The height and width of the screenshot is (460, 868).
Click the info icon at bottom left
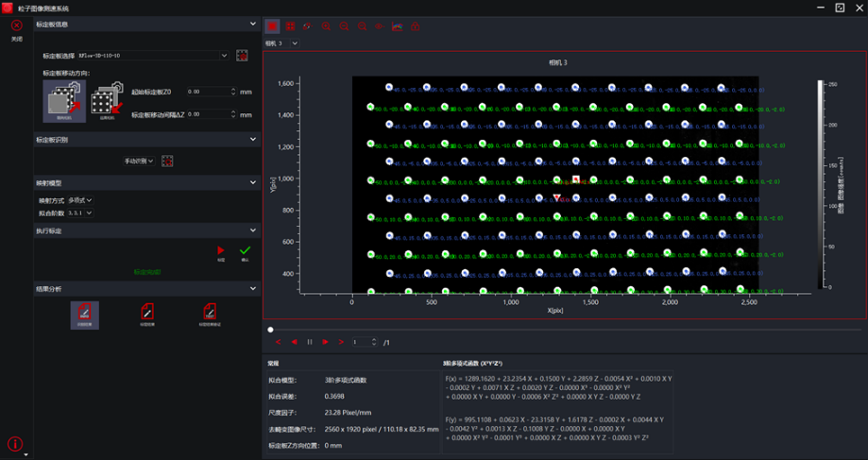point(15,444)
